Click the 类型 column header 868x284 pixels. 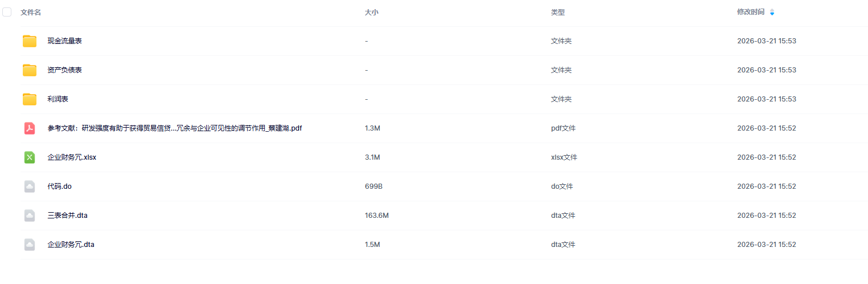click(x=558, y=12)
